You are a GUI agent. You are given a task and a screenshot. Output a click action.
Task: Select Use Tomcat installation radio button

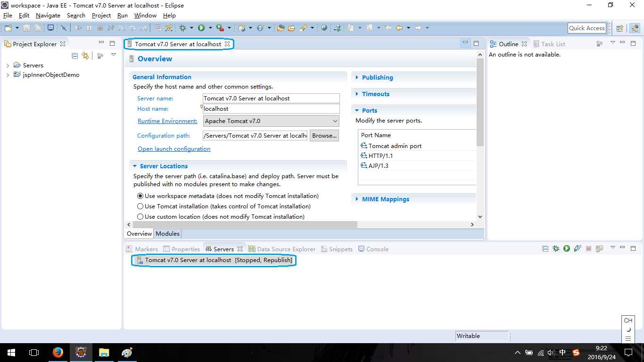pyautogui.click(x=140, y=206)
